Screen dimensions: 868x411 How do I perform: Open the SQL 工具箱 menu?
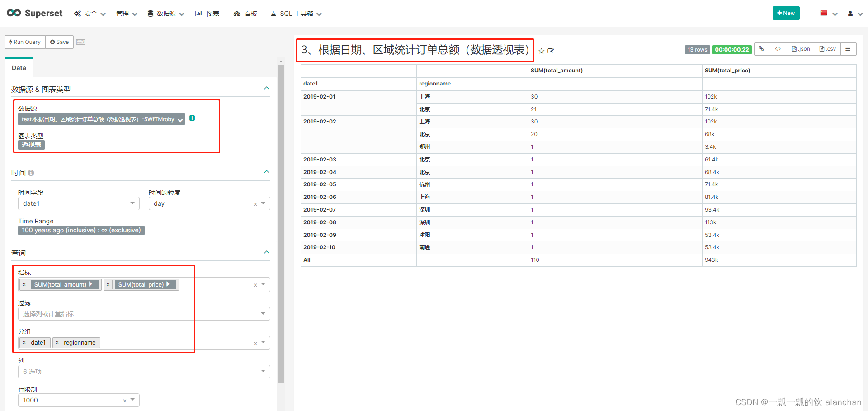[x=296, y=14]
